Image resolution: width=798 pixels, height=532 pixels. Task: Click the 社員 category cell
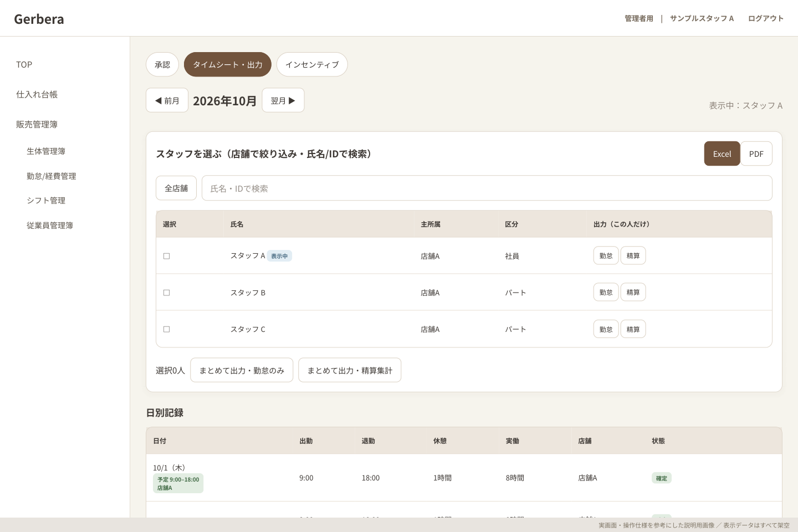(512, 256)
